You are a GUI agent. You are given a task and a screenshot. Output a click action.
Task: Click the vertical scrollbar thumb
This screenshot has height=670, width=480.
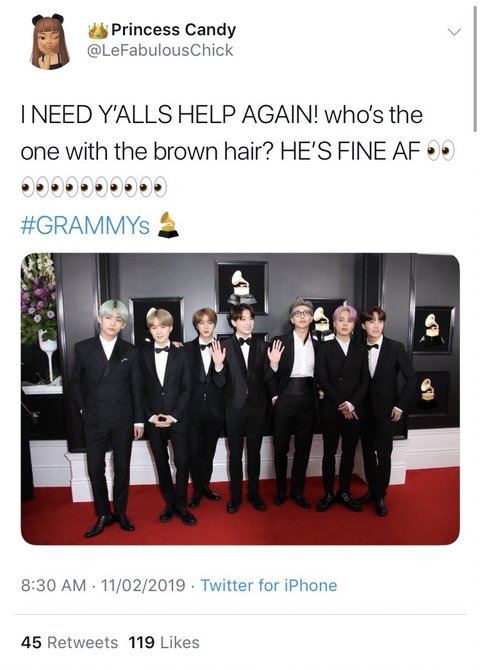pyautogui.click(x=475, y=68)
